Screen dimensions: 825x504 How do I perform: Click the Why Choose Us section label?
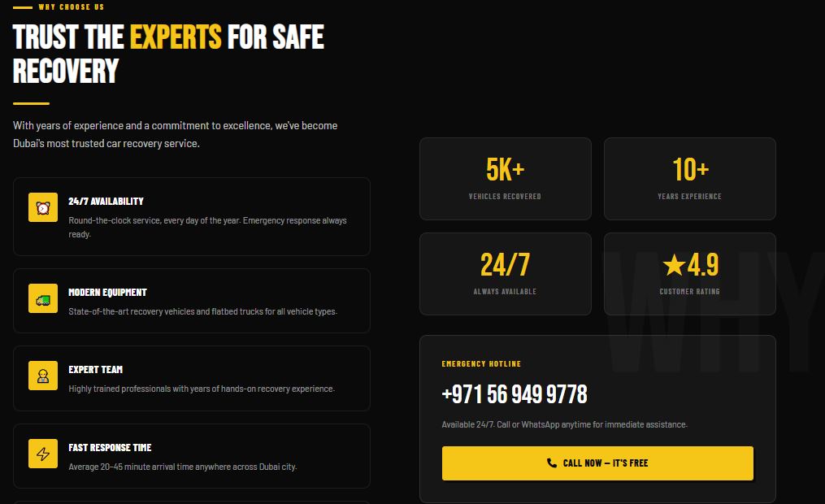[71, 7]
